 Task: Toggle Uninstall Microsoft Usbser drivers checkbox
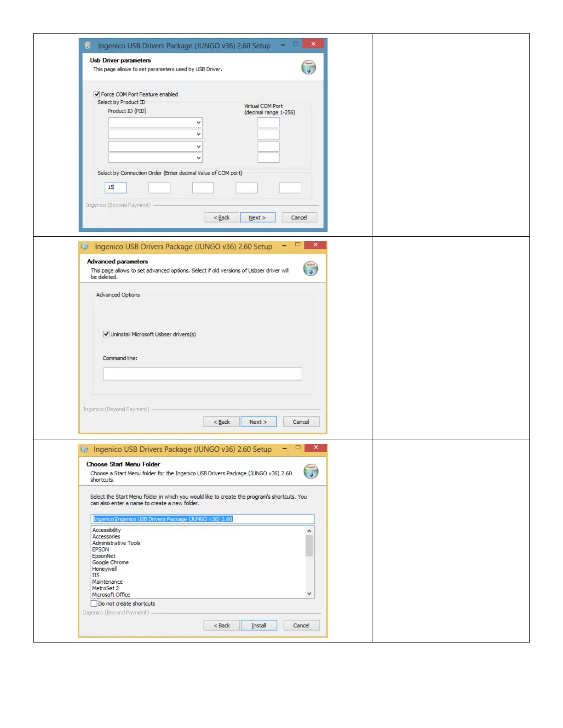coord(106,334)
